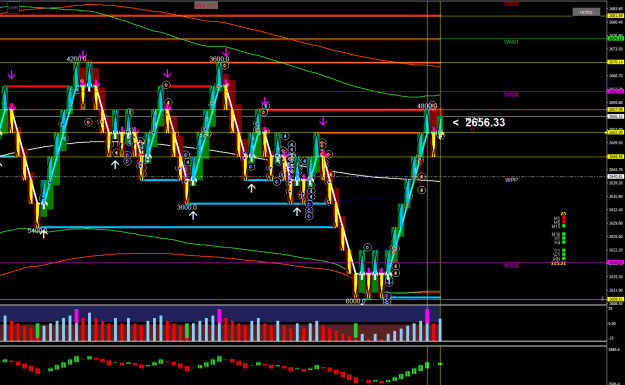
Task: Click the WR78 pivot level label
Action: (x=511, y=4)
